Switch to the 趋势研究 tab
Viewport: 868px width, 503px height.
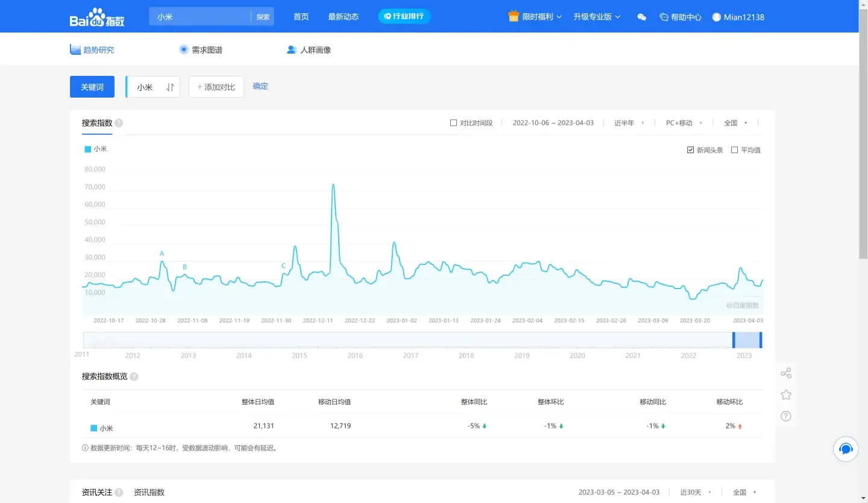tap(92, 49)
